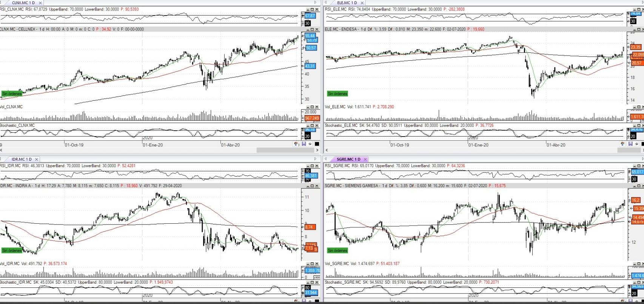Maximize the RSI_CLNX.MC subpanel
Image resolution: width=644 pixels, height=304 pixels.
[x=312, y=9]
